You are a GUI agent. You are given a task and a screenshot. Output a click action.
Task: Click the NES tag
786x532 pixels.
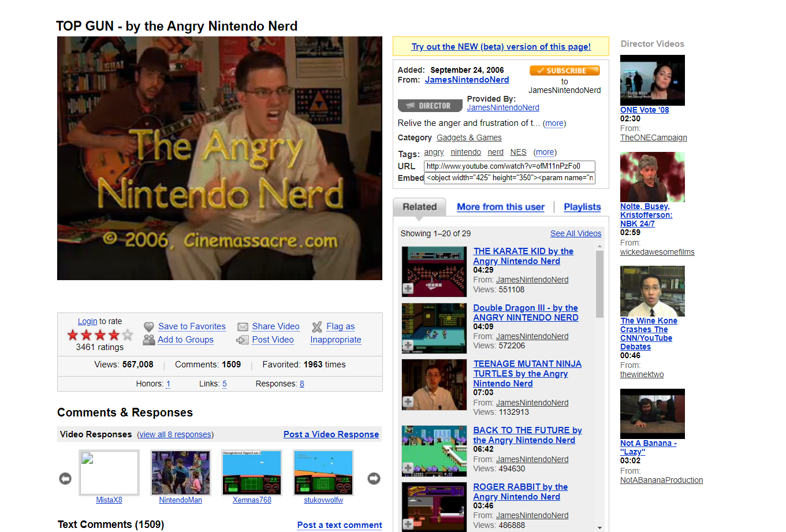pyautogui.click(x=518, y=152)
